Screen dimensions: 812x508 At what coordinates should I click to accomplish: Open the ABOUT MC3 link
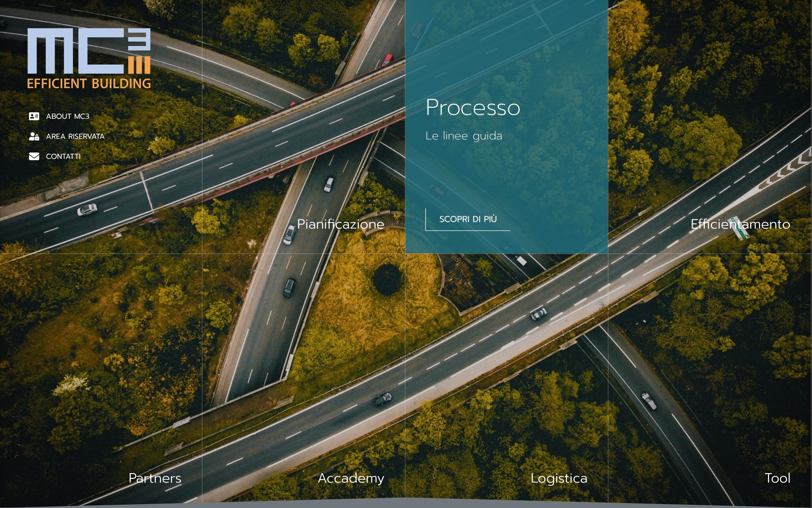[68, 116]
